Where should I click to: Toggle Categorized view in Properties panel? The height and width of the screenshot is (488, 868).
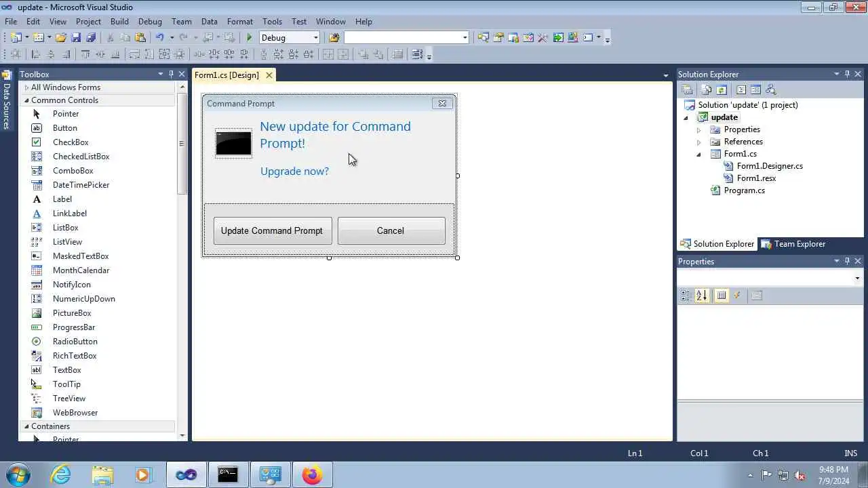point(686,296)
